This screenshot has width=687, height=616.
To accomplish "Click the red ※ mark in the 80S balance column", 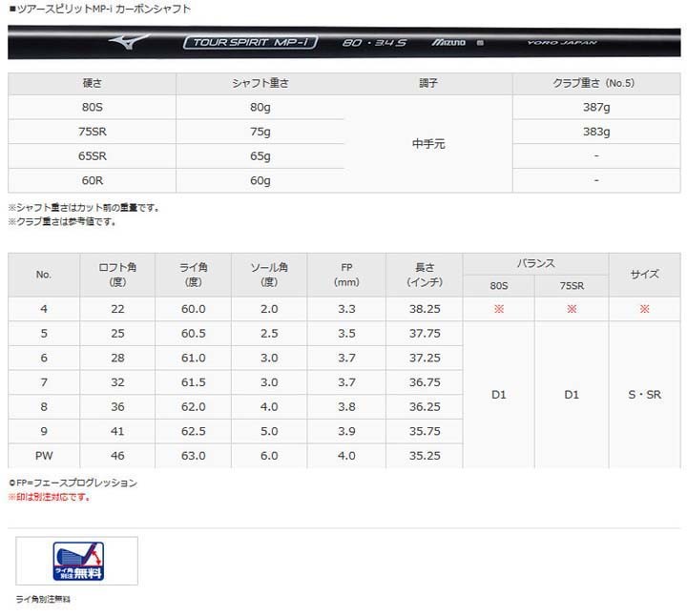I will [499, 309].
